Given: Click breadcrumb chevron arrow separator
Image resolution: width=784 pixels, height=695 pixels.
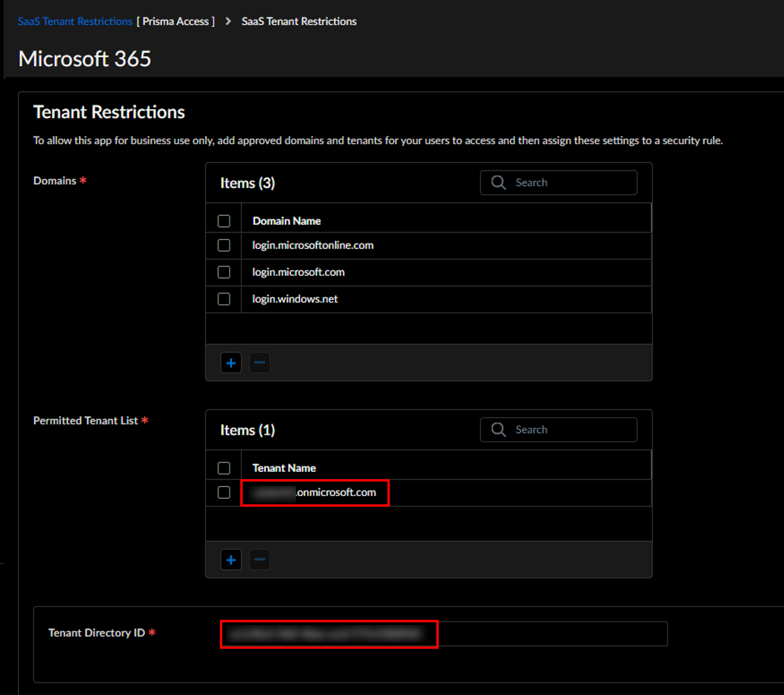Looking at the screenshot, I should (x=228, y=21).
